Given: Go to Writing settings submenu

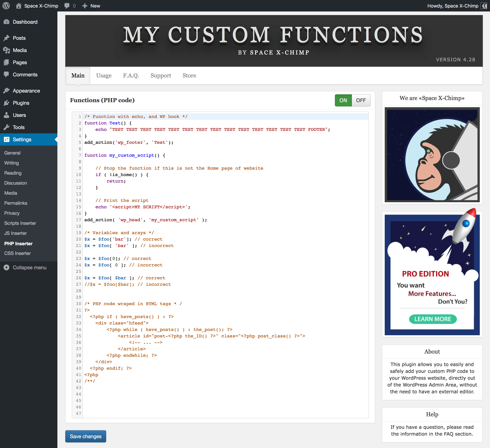Looking at the screenshot, I should point(11,163).
